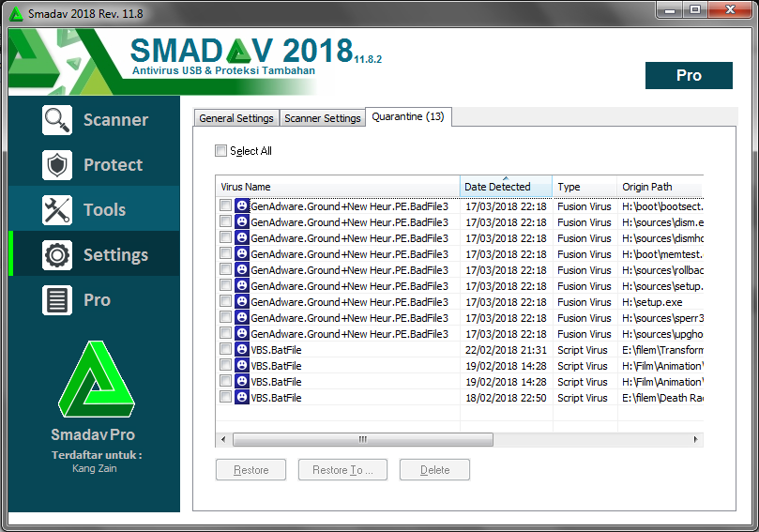Click virus icon for H:\sources\sperr3 entry
759x532 pixels.
coord(241,317)
